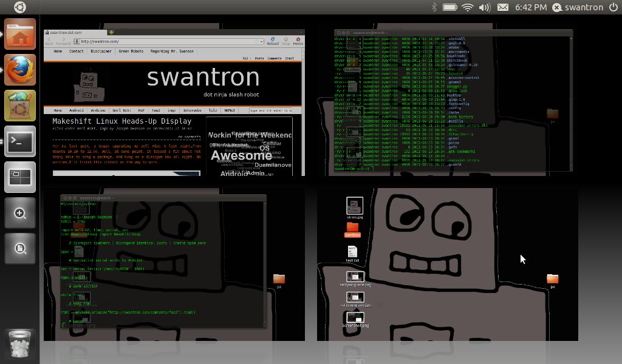Select the Green Robots tab on the website

[131, 51]
